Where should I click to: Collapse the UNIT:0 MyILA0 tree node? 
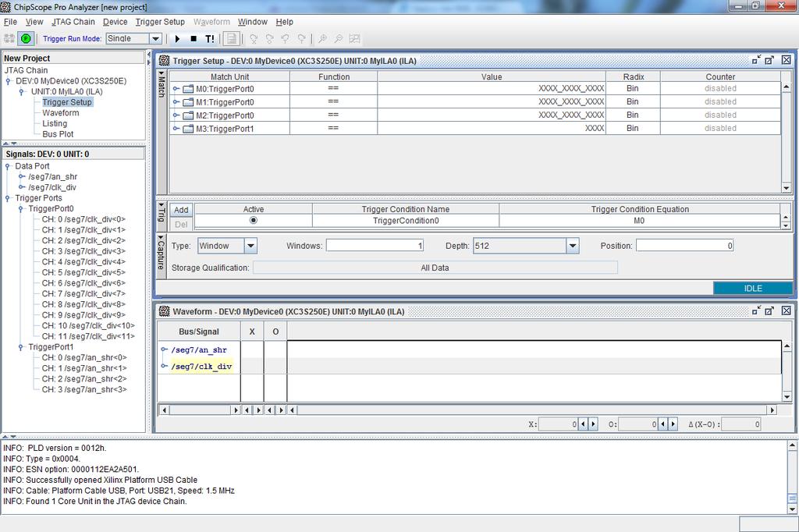click(21, 92)
